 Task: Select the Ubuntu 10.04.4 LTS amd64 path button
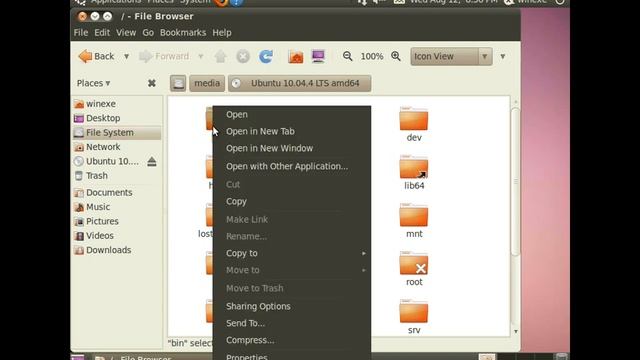pyautogui.click(x=300, y=83)
